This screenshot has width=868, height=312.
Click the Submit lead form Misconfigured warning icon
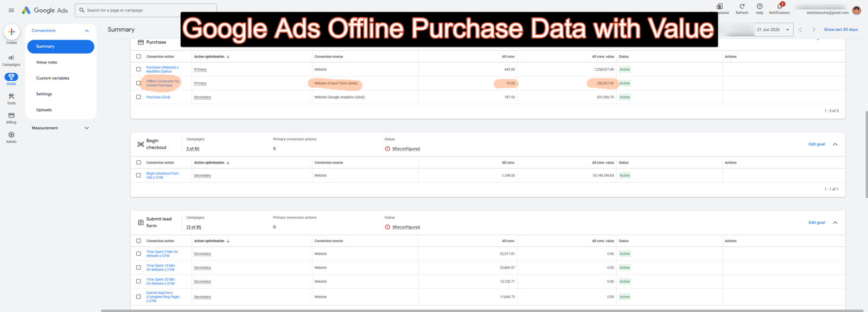click(x=387, y=227)
